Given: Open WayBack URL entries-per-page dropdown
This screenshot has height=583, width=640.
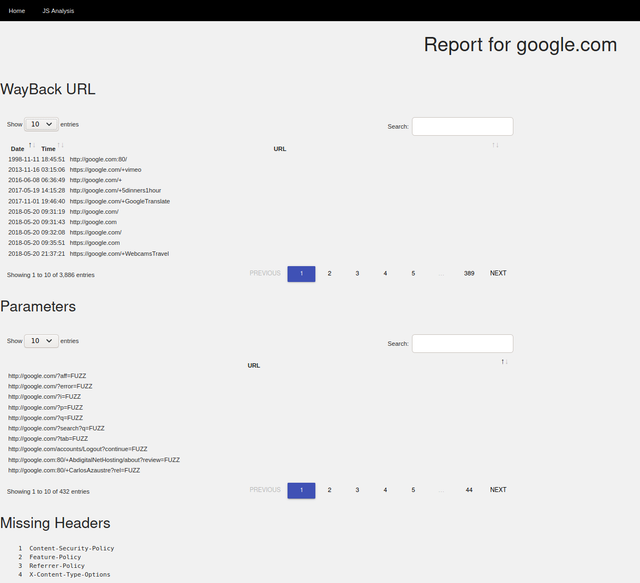Looking at the screenshot, I should [x=41, y=124].
